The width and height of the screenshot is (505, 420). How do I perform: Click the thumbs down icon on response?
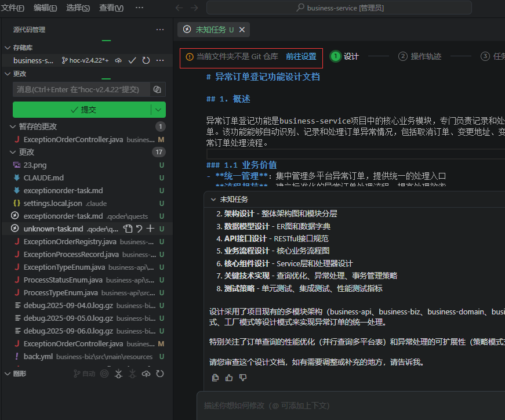(x=243, y=378)
